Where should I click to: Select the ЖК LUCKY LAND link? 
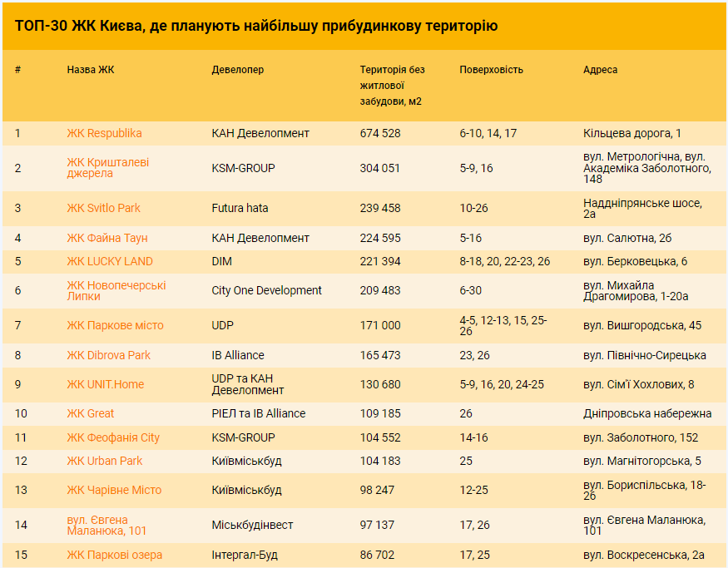110,261
